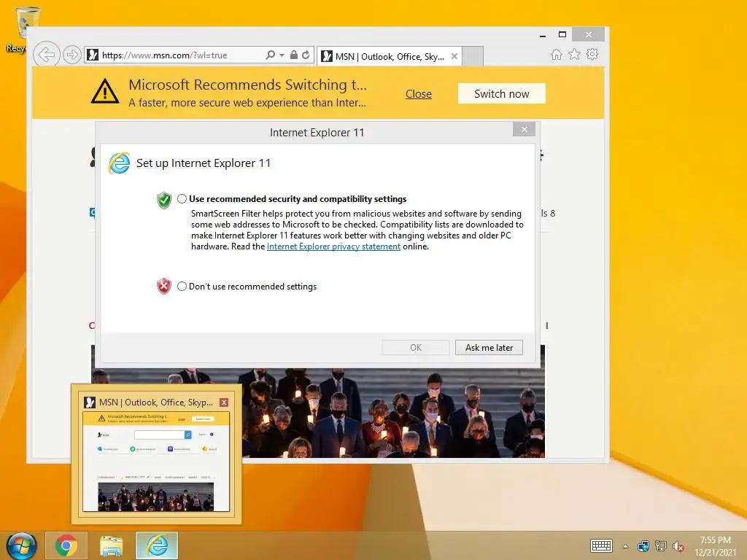Open Internet Explorer privacy statement link
This screenshot has height=560, width=747.
pyautogui.click(x=333, y=246)
